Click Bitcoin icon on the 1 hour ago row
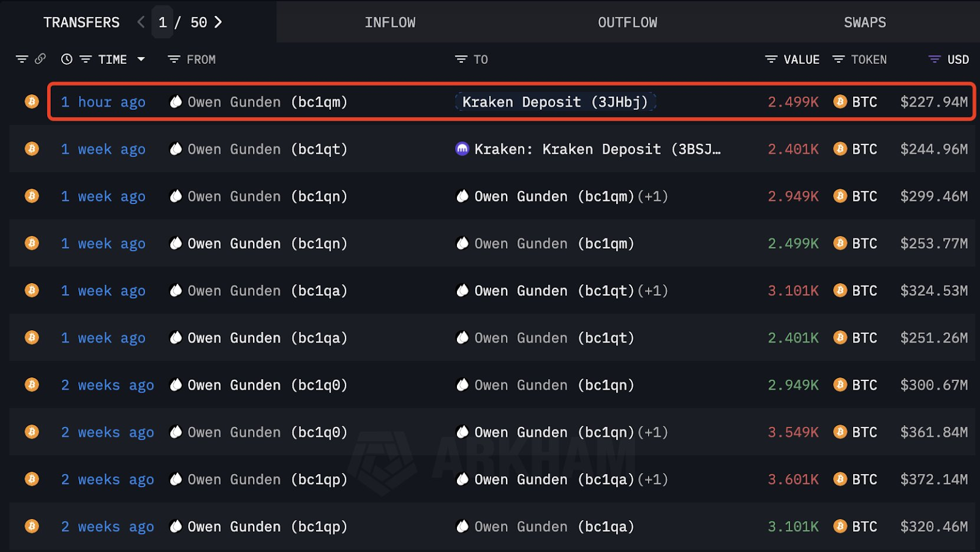The image size is (980, 552). 32,102
